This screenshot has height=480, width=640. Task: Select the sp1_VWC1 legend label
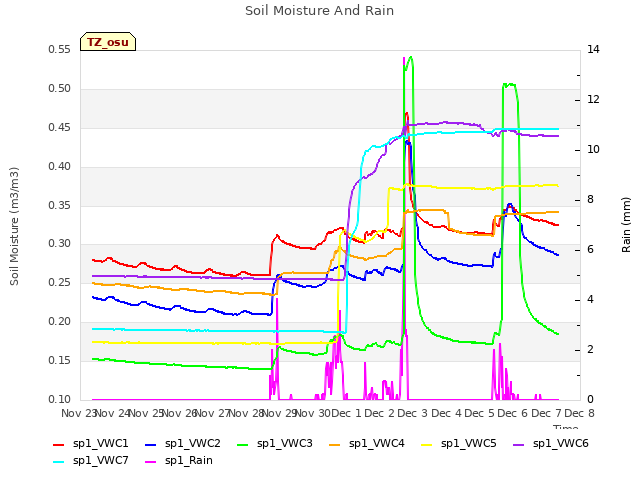tap(101, 444)
